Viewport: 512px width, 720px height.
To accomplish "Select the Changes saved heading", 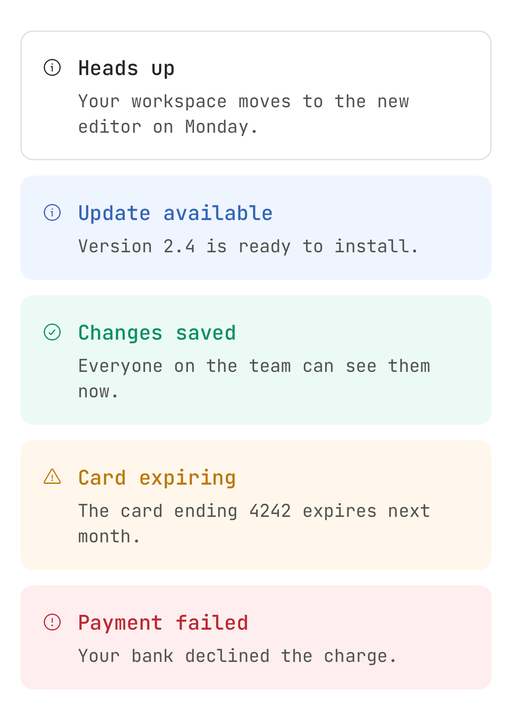I will (x=157, y=332).
